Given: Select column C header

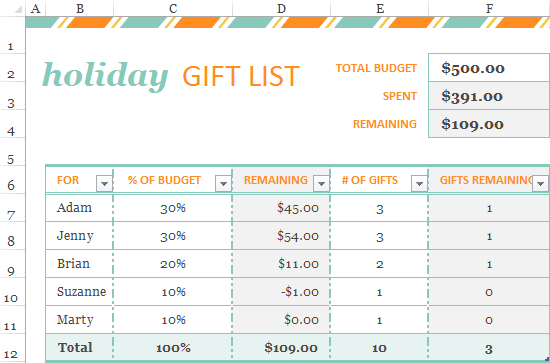Looking at the screenshot, I should click(173, 8).
